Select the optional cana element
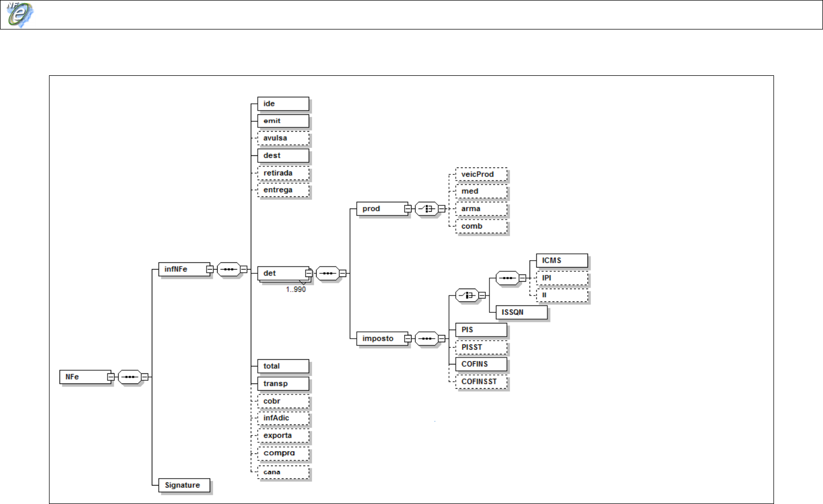This screenshot has width=823, height=504. pyautogui.click(x=283, y=472)
